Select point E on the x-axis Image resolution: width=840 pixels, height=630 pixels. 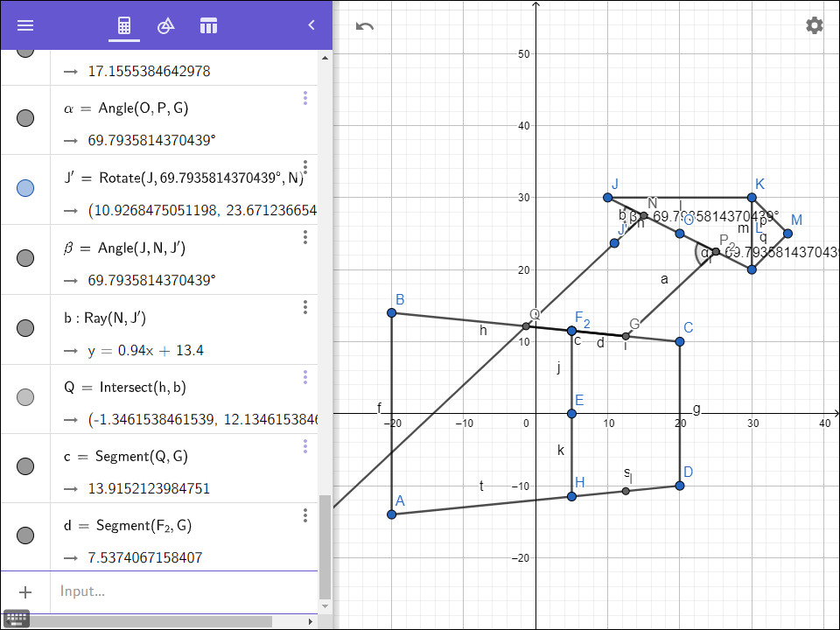click(571, 414)
